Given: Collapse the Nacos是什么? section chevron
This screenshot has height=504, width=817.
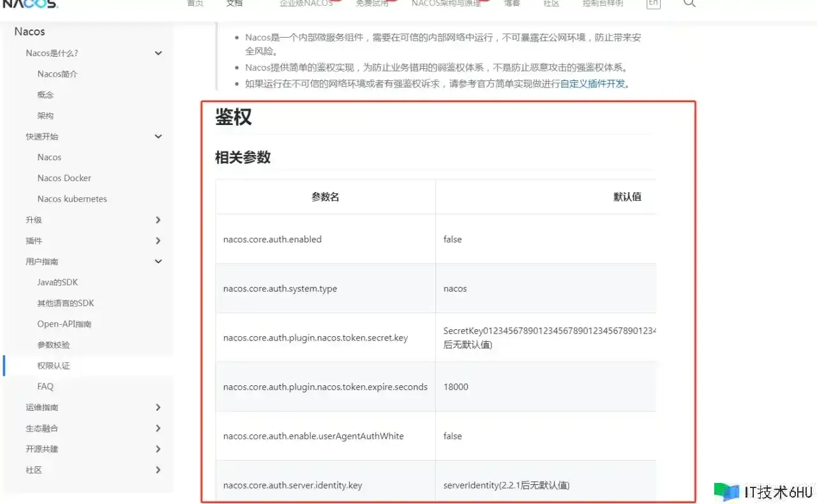Looking at the screenshot, I should [158, 53].
